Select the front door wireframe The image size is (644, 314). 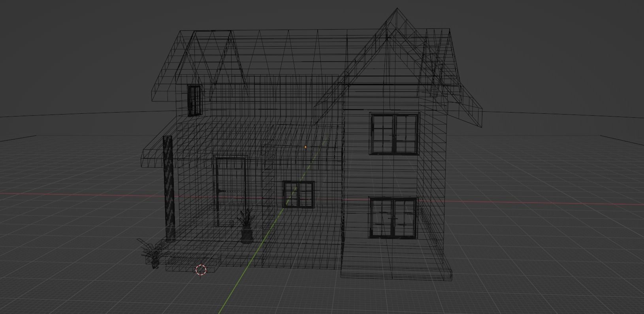(x=231, y=191)
